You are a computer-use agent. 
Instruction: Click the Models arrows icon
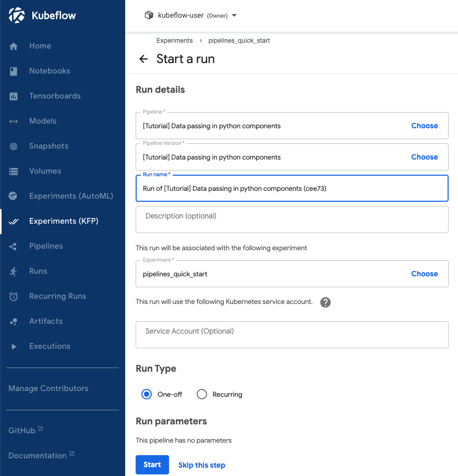[x=14, y=121]
